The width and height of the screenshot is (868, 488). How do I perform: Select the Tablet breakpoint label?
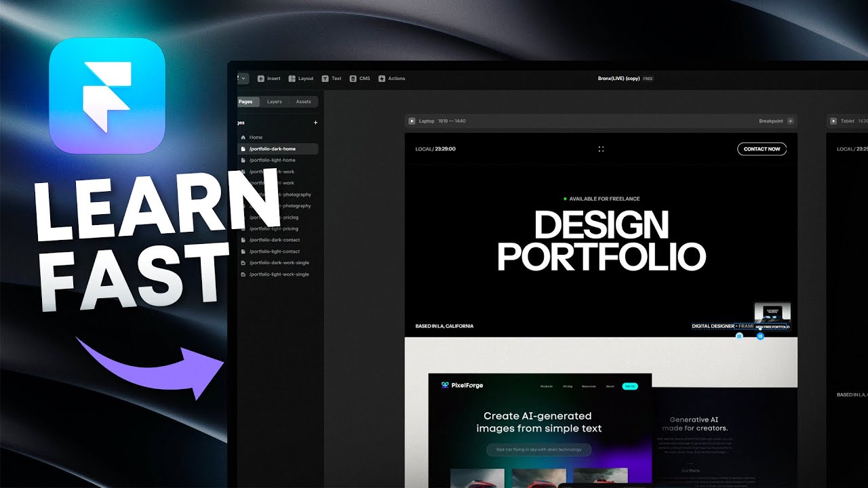848,121
